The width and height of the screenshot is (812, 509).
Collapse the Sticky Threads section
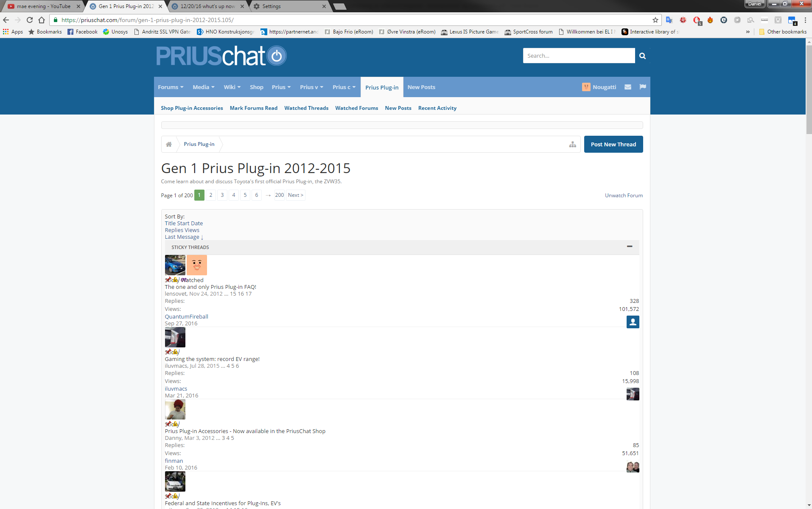coord(630,246)
